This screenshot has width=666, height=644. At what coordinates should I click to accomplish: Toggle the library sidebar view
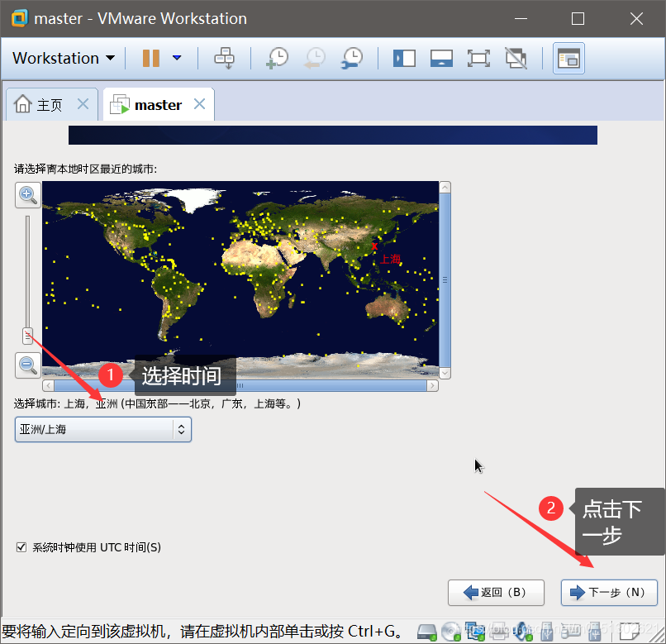click(404, 58)
